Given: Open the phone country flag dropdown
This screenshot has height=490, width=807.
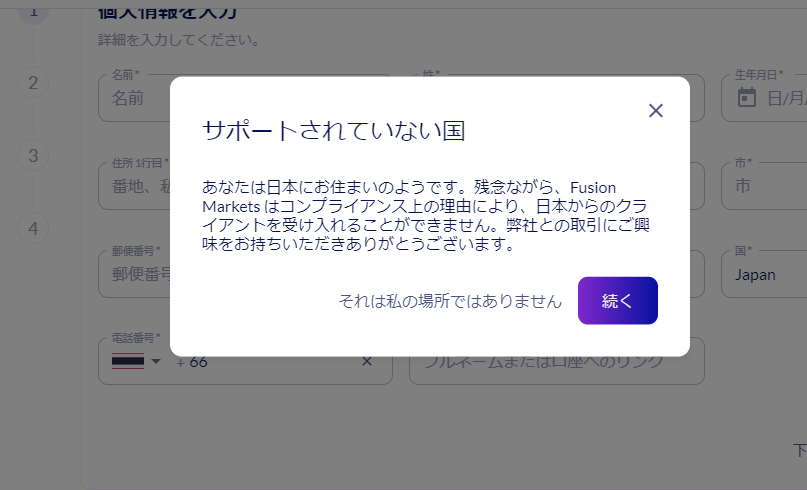Looking at the screenshot, I should point(136,361).
